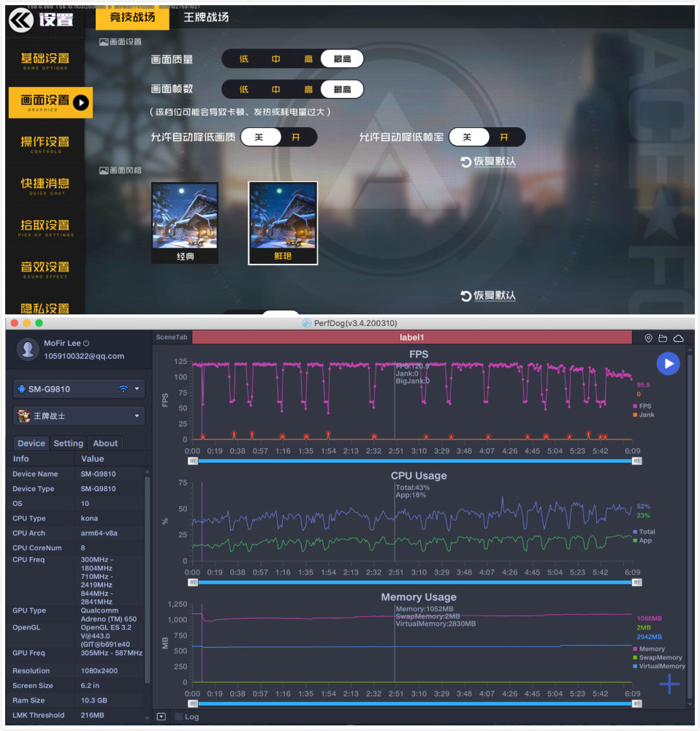The height and width of the screenshot is (731, 700).
Task: Open 操作设置 in the sidebar
Action: [x=45, y=145]
